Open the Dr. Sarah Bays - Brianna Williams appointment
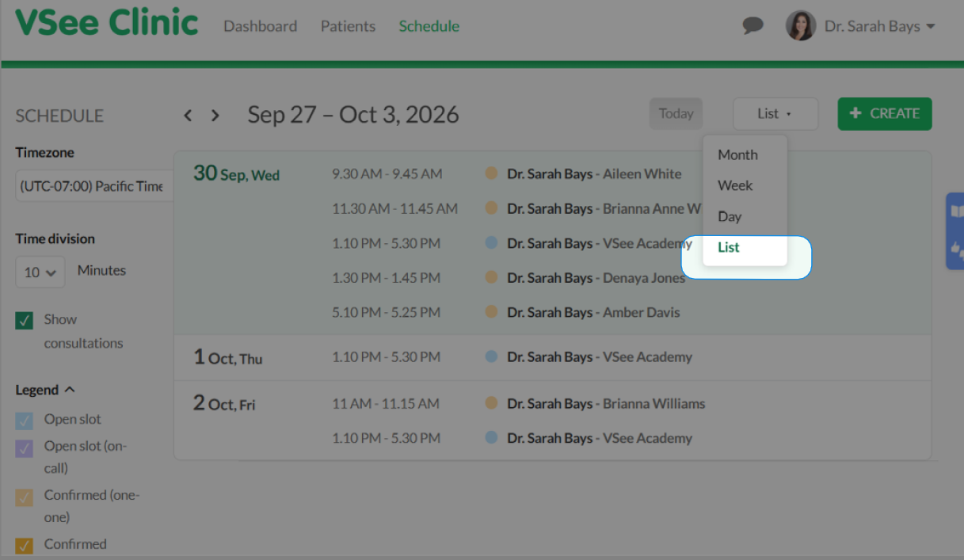Screen dimensions: 964x560 tap(606, 403)
